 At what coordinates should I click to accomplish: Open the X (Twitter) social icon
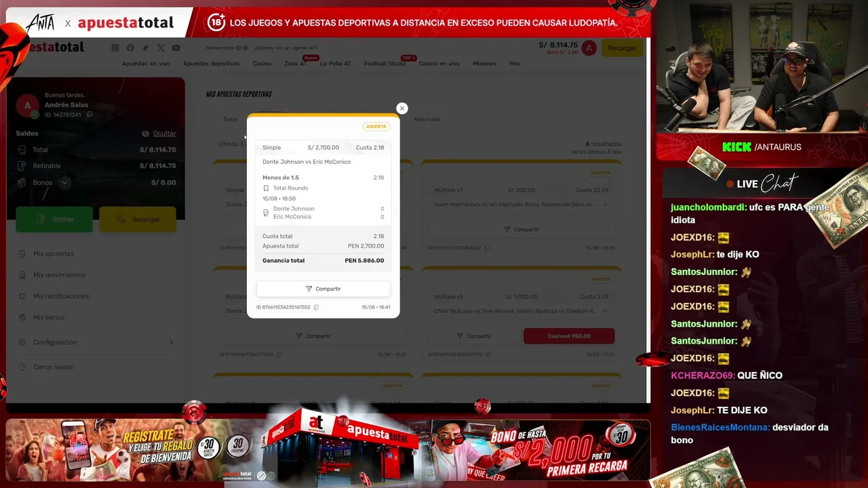tap(161, 47)
